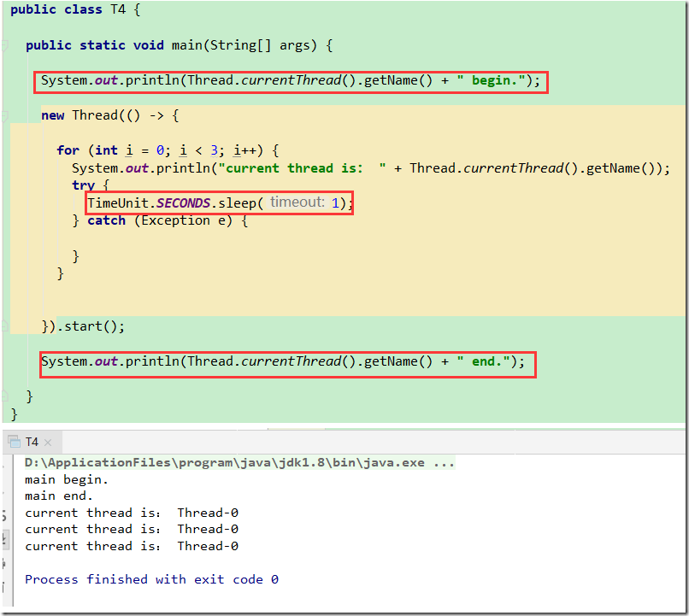
Task: Click the scroll-to-end icon in console sidebar
Action: (5, 539)
